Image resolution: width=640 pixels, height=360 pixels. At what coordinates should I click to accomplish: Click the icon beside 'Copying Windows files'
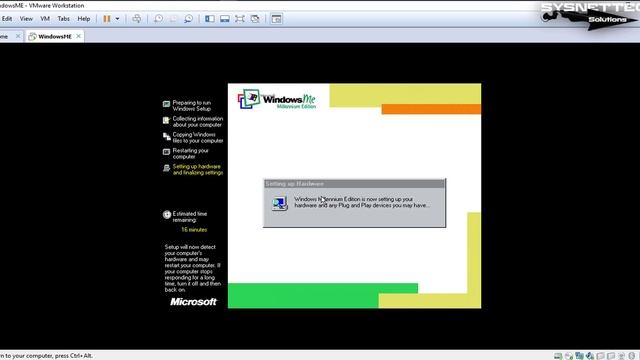tap(167, 136)
